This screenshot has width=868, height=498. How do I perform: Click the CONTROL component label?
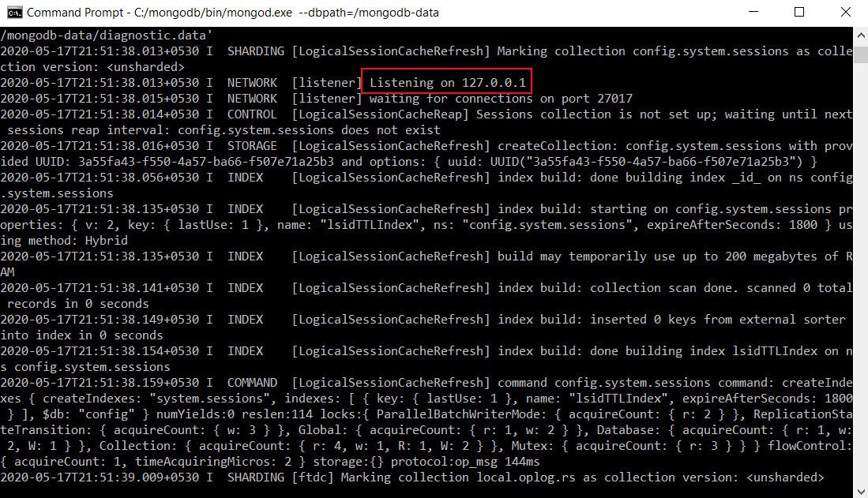tap(252, 114)
